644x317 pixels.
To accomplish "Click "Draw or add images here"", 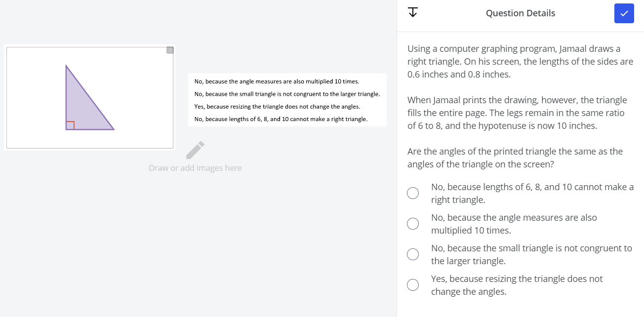I will (x=195, y=167).
